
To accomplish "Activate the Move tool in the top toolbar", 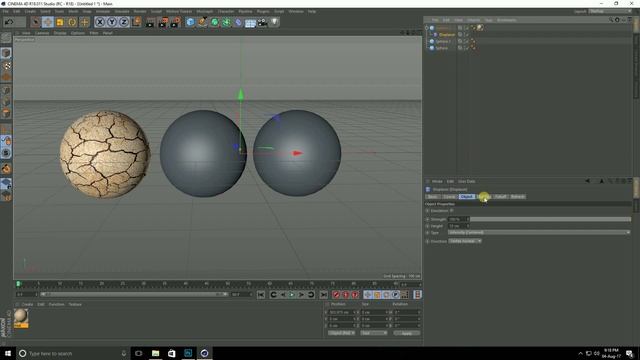I will pos(48,22).
